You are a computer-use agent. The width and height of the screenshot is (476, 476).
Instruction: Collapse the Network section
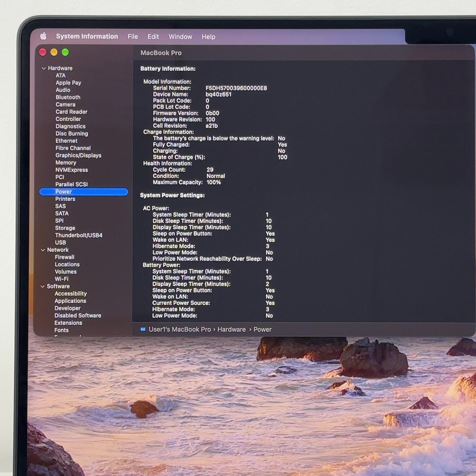43,250
